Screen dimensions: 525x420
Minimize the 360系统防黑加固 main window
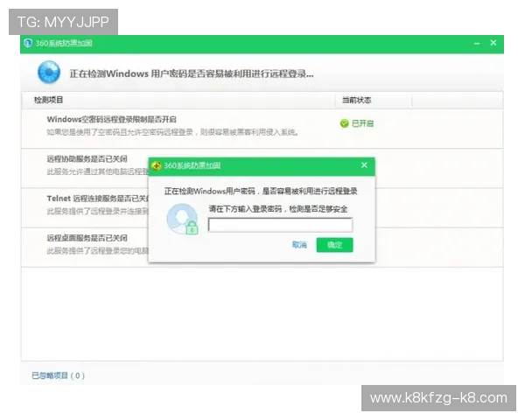[x=477, y=43]
